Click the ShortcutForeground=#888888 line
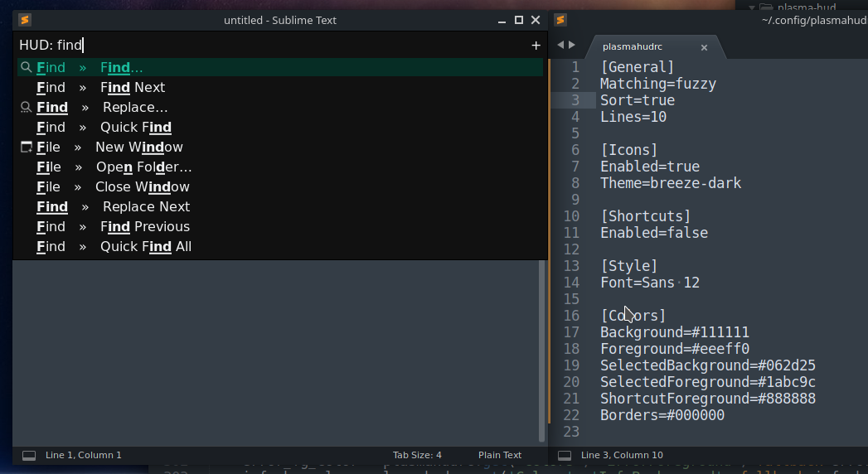Screen dimensions: 868x474 [x=708, y=399]
